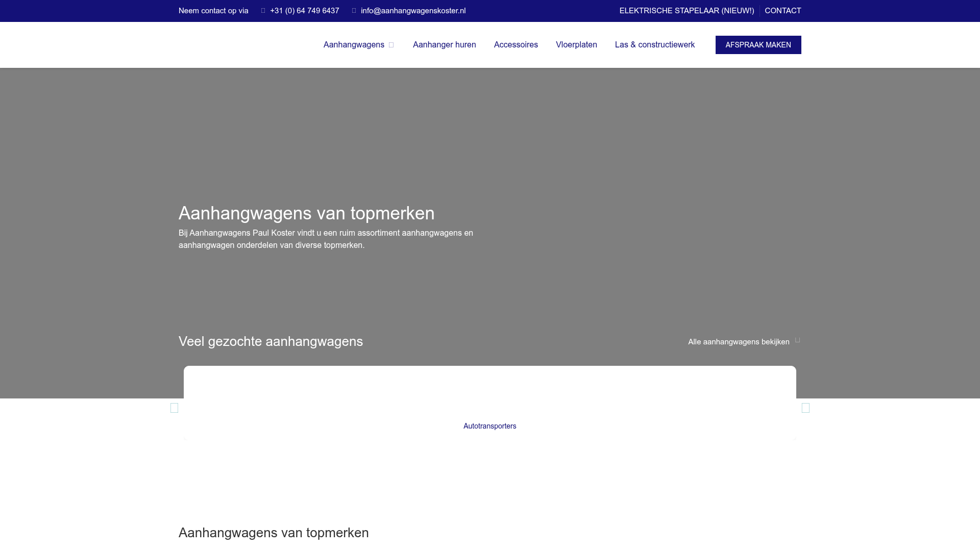Screen dimensions: 980x551
Task: Open ELEKTRISCHE STAPELAAR (NIEUW!) link
Action: click(687, 11)
